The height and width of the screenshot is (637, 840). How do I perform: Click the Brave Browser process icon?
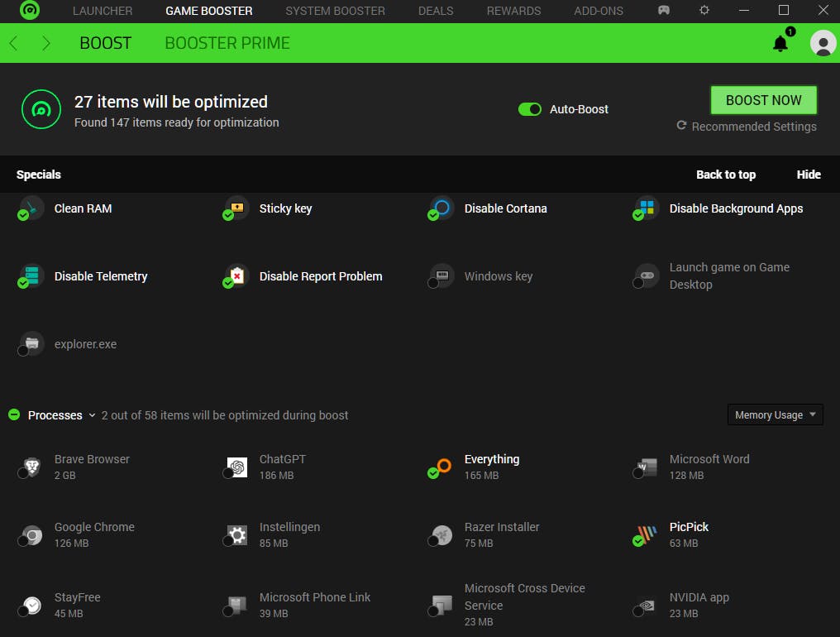31,467
